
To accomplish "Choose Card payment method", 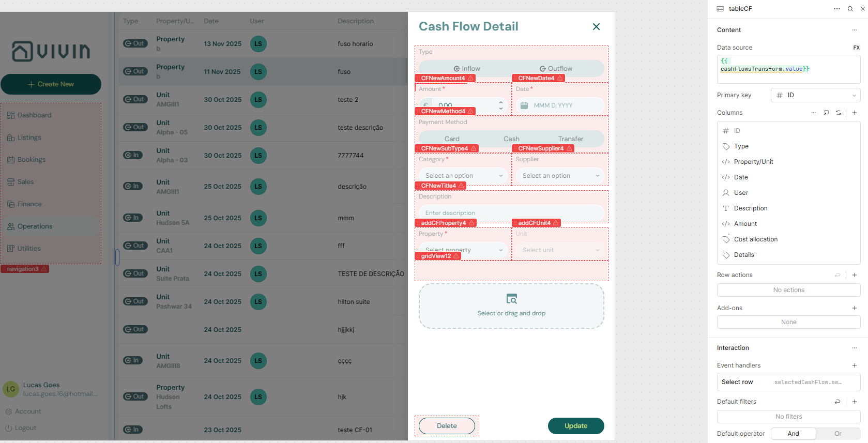I will pyautogui.click(x=452, y=139).
